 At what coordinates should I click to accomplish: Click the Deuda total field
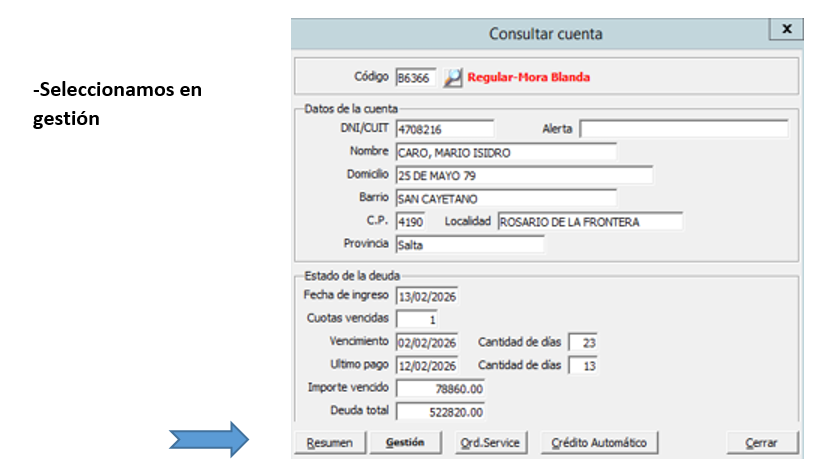pyautogui.click(x=441, y=411)
